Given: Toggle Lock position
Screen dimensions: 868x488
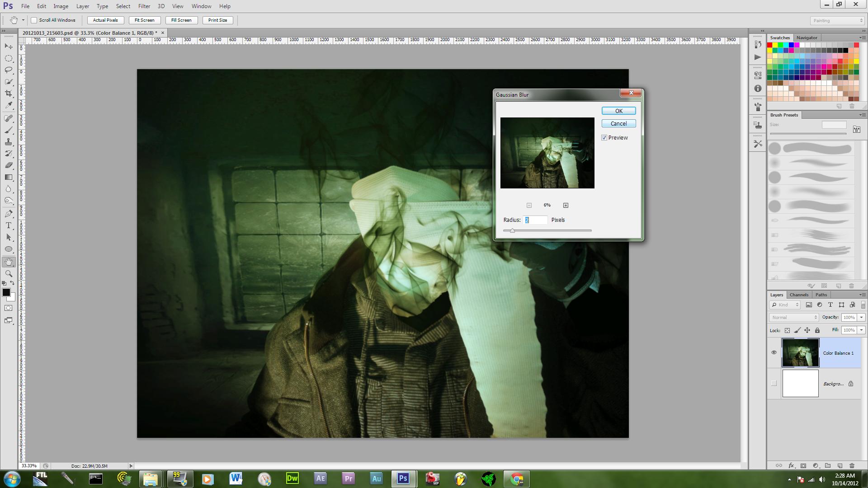Looking at the screenshot, I should point(807,330).
